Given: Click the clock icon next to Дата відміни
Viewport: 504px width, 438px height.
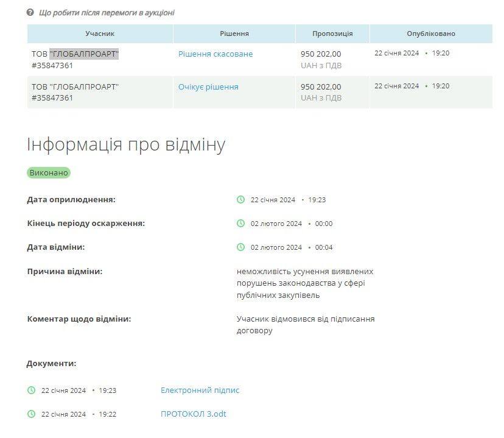Looking at the screenshot, I should pyautogui.click(x=240, y=247).
